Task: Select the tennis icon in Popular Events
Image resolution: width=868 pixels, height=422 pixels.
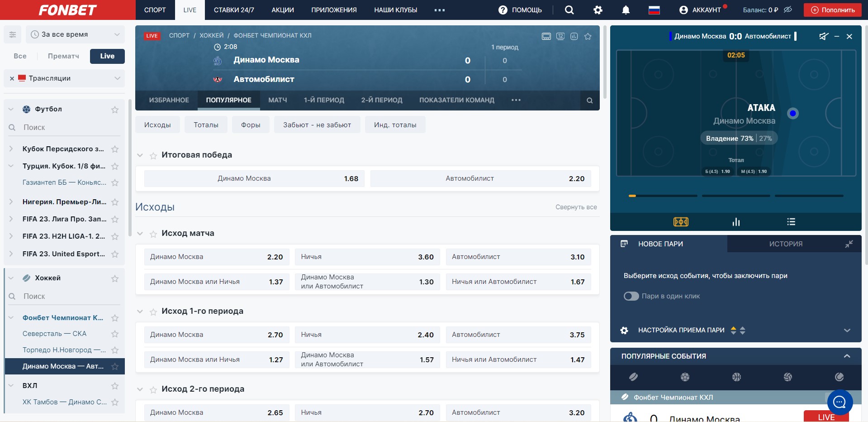Action: (840, 377)
